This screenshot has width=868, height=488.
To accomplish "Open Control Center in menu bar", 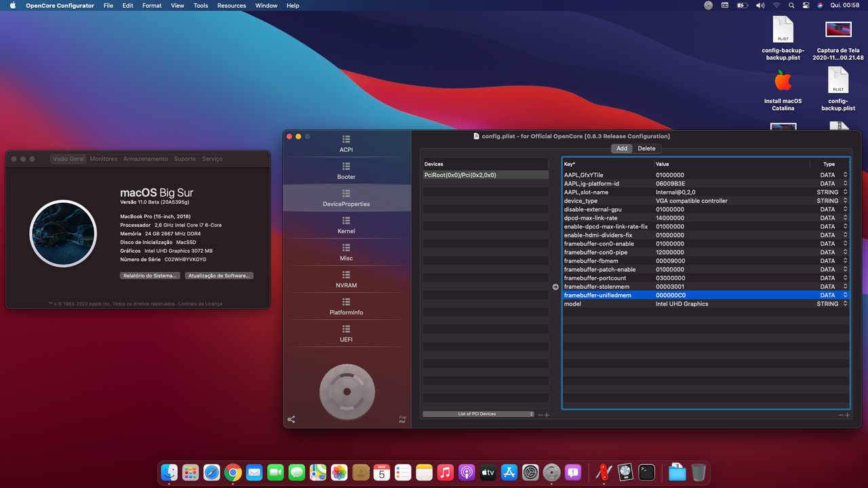I will tap(806, 5).
